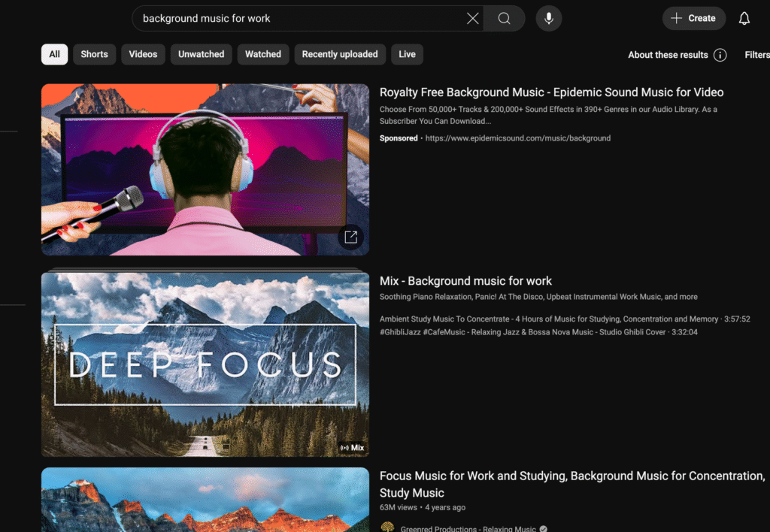Clear the search box with the X icon
The image size is (770, 532).
click(x=472, y=19)
